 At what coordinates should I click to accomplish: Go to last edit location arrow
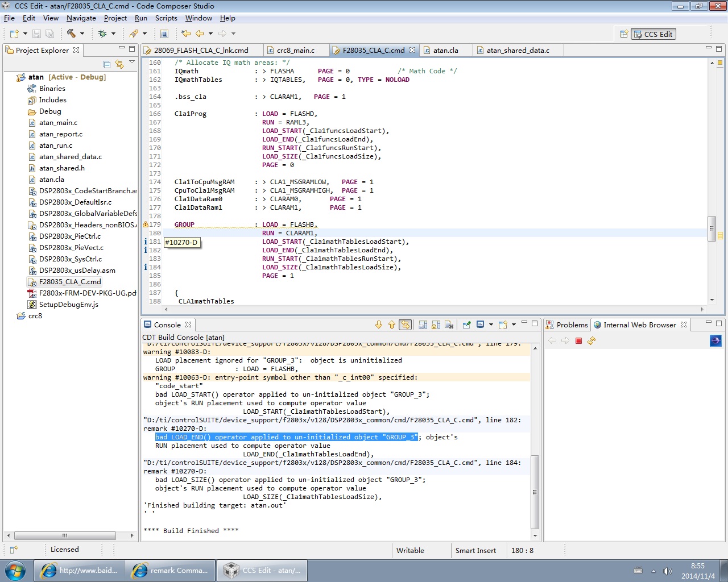pyautogui.click(x=186, y=34)
